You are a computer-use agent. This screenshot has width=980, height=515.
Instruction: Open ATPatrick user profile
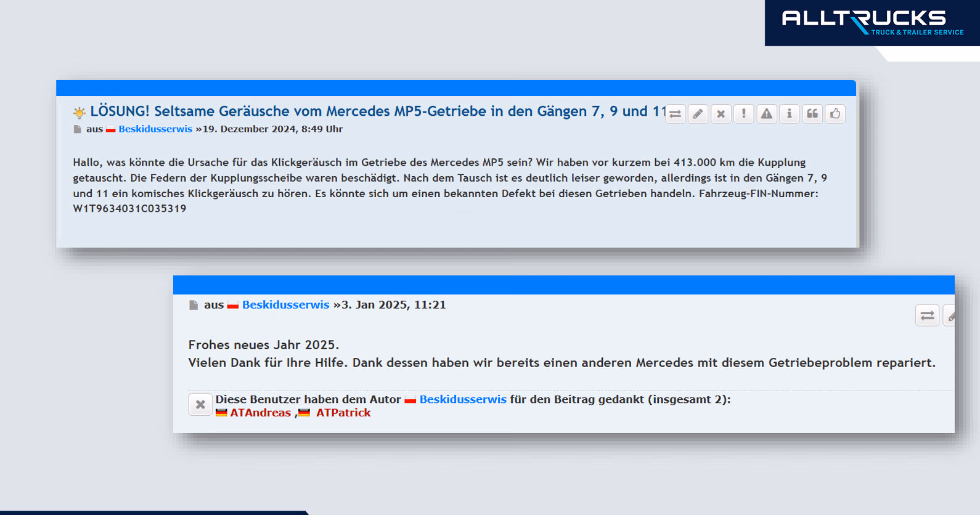click(x=343, y=413)
